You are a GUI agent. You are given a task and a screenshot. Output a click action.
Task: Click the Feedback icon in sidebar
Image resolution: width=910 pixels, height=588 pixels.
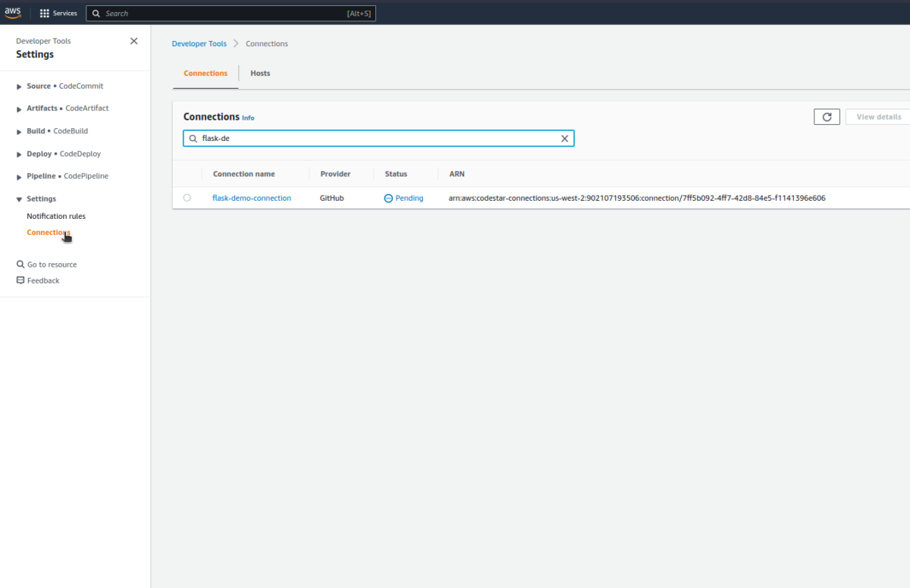pyautogui.click(x=20, y=280)
